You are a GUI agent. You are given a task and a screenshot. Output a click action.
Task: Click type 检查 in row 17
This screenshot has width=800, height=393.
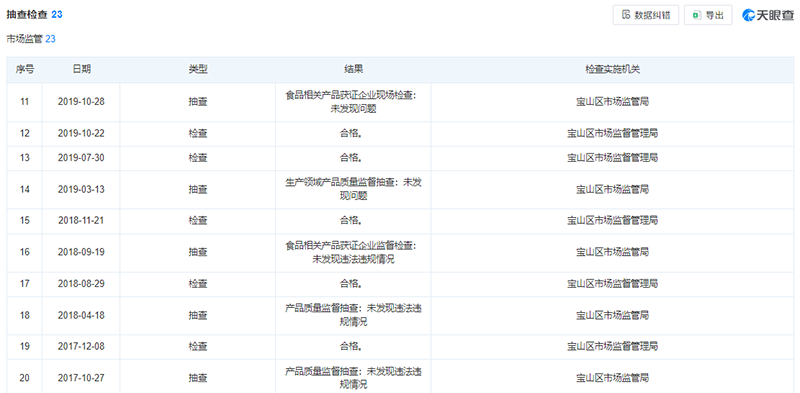(x=197, y=284)
